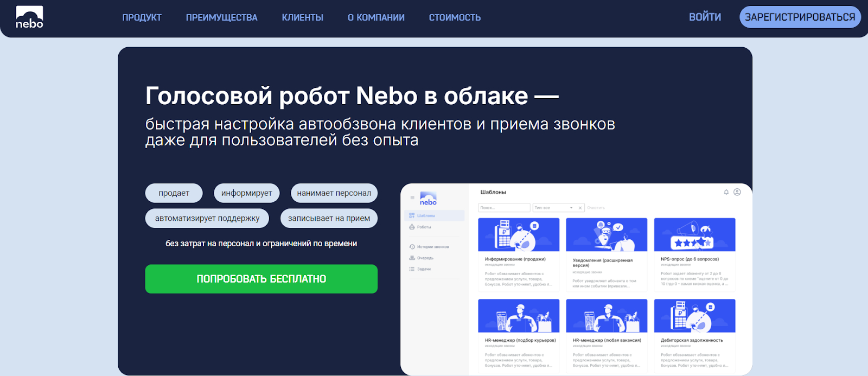Click the green ПОПРОБОВАТЬ БЕСПЛАТНО button
The height and width of the screenshot is (376, 868).
point(261,279)
